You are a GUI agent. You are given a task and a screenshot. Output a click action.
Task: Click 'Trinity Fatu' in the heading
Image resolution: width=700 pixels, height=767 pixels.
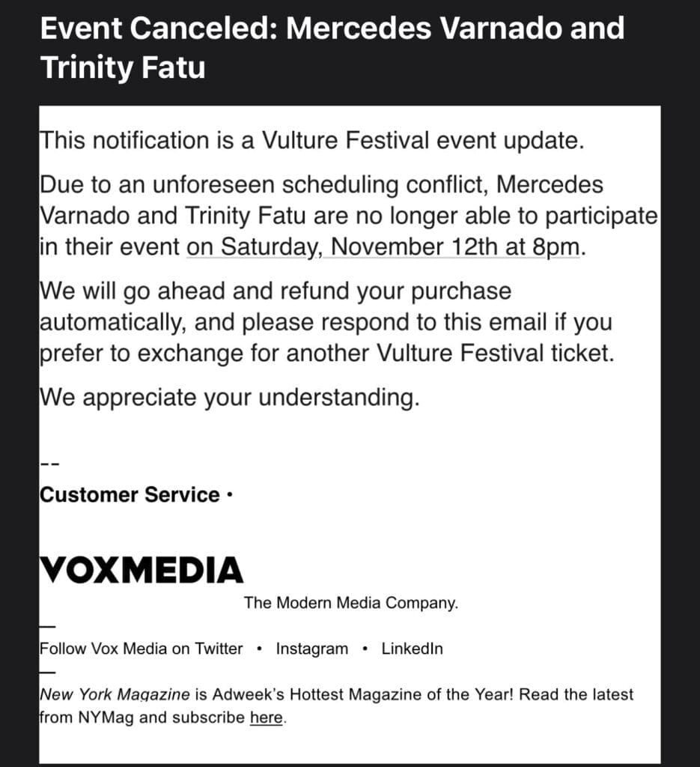click(x=123, y=67)
